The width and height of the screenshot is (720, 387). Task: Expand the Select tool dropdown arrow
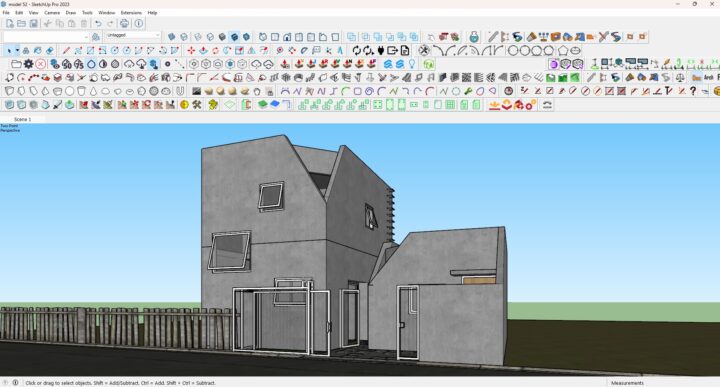coord(17,50)
